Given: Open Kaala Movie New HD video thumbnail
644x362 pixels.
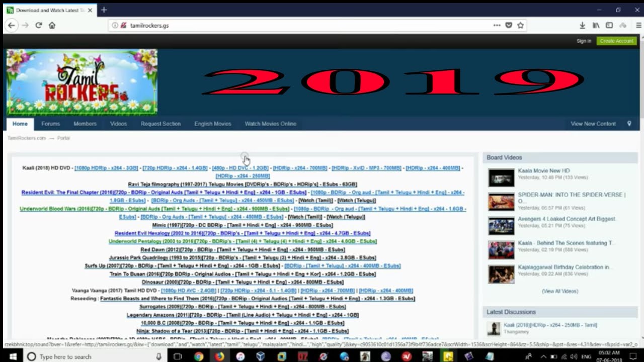Looking at the screenshot, I should (x=501, y=177).
